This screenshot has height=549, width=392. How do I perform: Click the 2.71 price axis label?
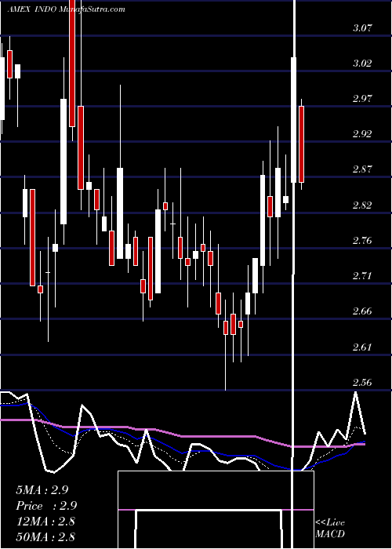362,276
